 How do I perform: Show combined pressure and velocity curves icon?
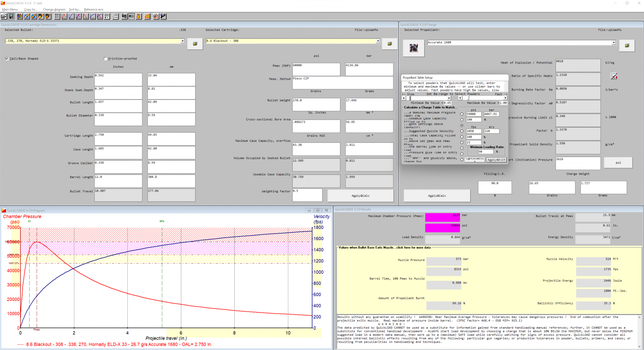click(x=78, y=16)
